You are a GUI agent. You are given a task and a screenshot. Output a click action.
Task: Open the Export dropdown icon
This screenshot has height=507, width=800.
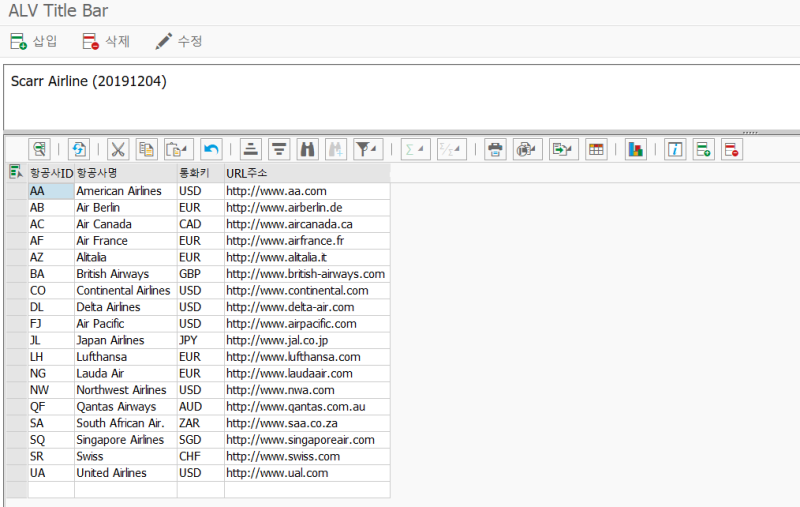[564, 149]
